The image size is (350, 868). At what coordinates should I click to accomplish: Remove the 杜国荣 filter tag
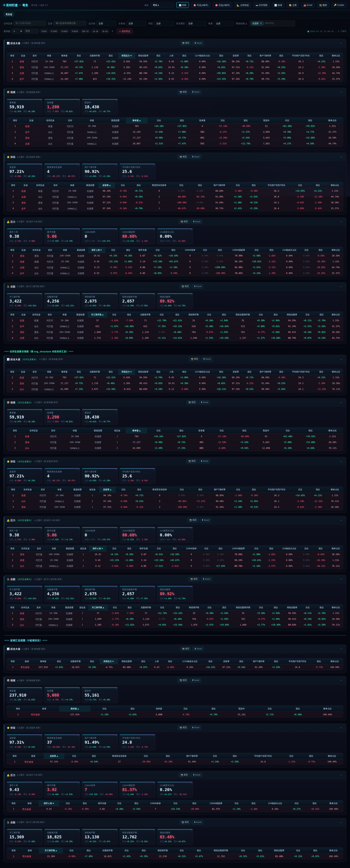coord(261,23)
